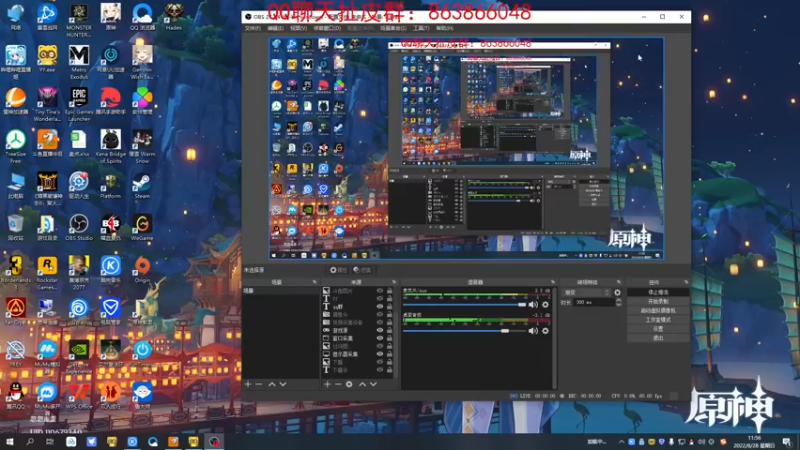Select the WeGame desktop icon
The image size is (800, 450).
(142, 228)
